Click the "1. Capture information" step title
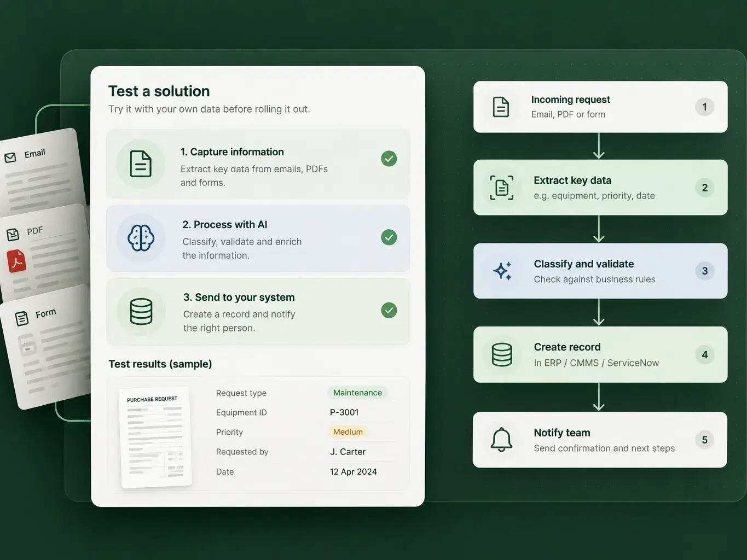The height and width of the screenshot is (560, 747). coord(232,152)
